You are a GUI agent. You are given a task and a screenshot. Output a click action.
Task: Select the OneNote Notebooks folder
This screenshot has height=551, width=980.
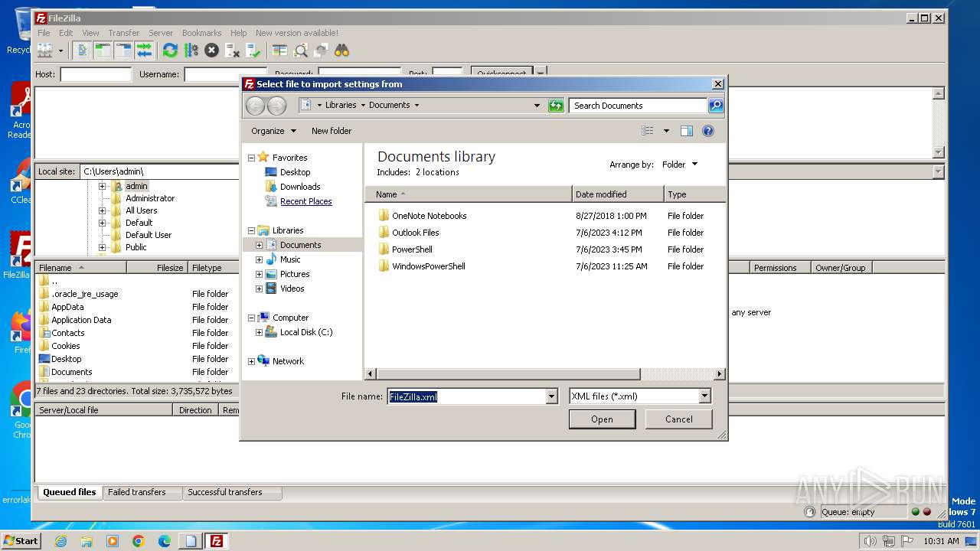click(x=429, y=216)
